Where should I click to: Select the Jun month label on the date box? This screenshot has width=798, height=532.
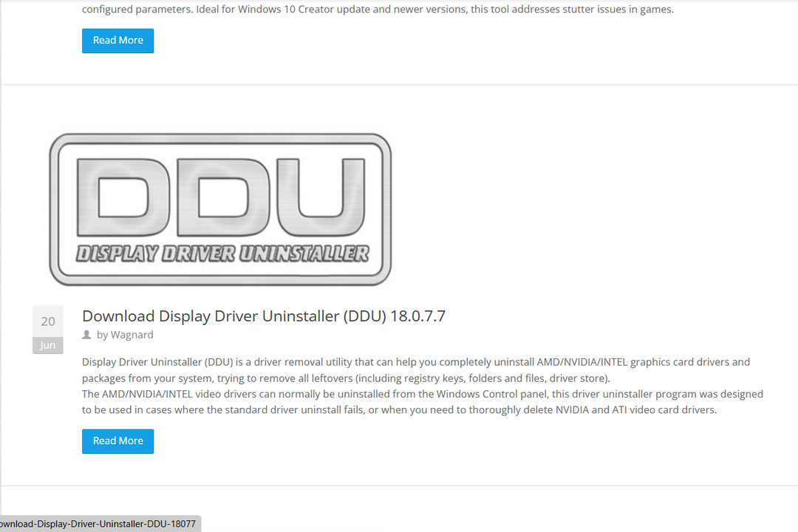47,344
